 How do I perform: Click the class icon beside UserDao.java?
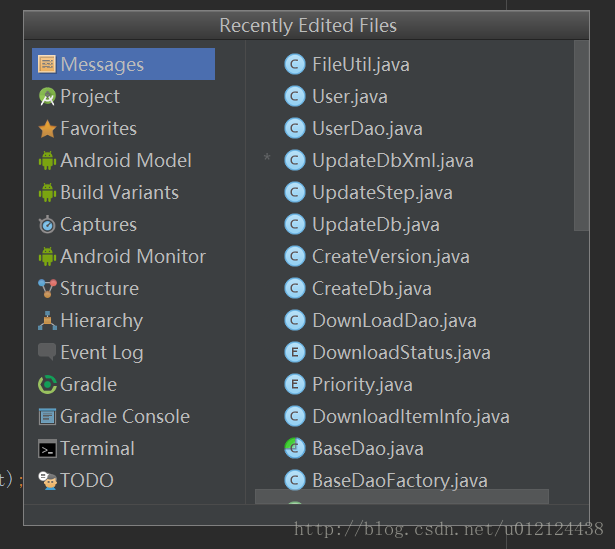(295, 129)
